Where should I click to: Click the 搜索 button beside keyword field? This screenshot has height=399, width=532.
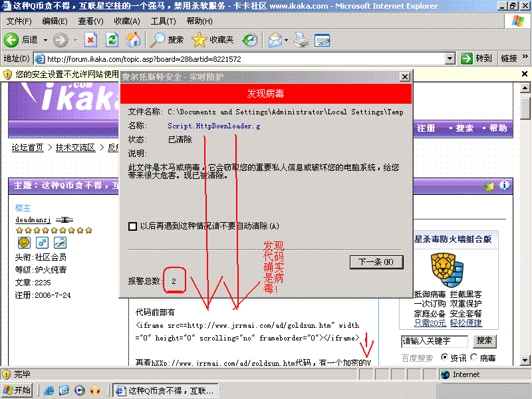[x=484, y=340]
